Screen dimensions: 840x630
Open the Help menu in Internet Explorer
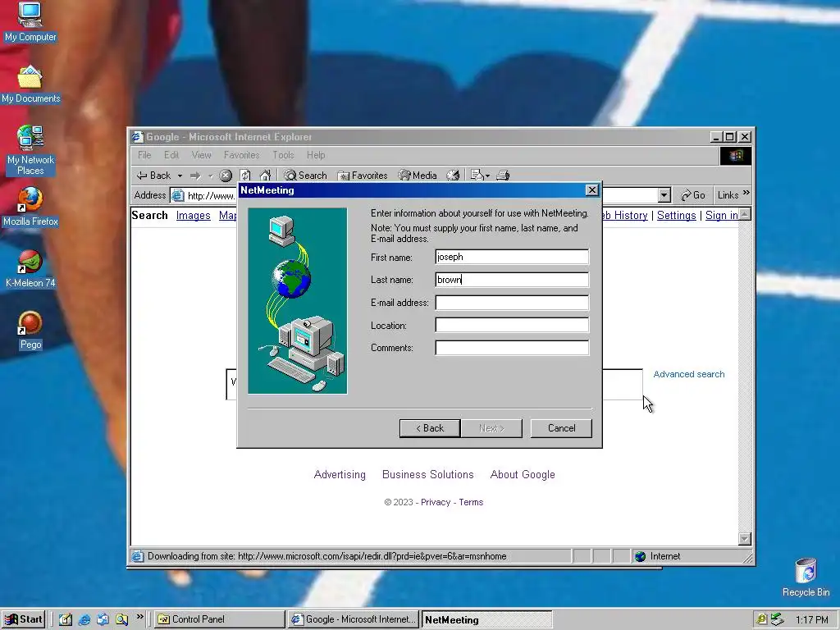click(316, 155)
